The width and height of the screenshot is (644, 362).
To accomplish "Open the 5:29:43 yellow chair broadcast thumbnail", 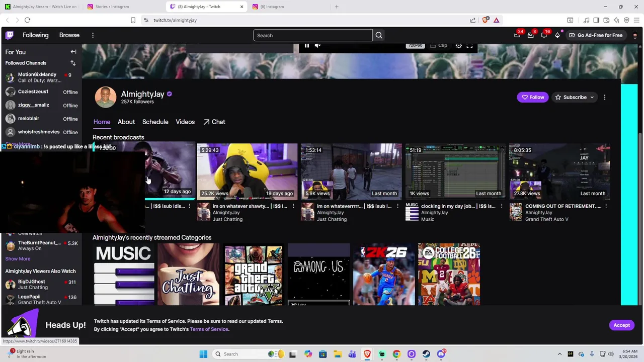I will pos(247,171).
